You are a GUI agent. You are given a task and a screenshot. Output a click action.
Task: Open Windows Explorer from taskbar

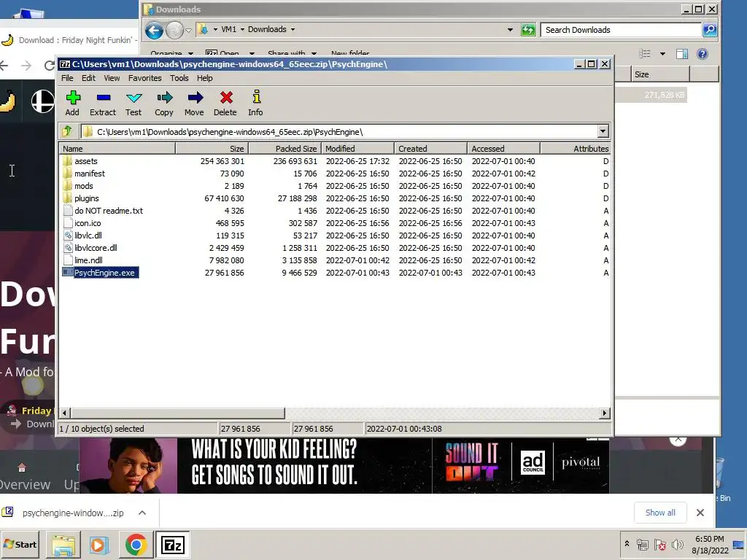63,545
